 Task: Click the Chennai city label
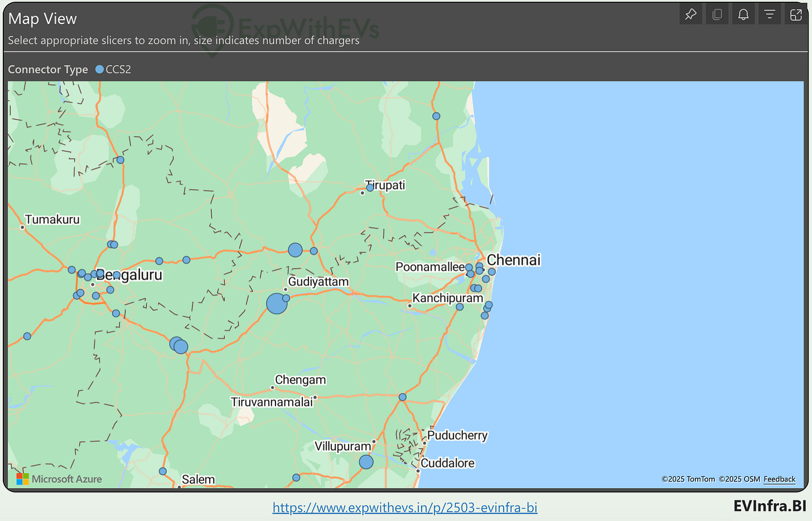(514, 260)
